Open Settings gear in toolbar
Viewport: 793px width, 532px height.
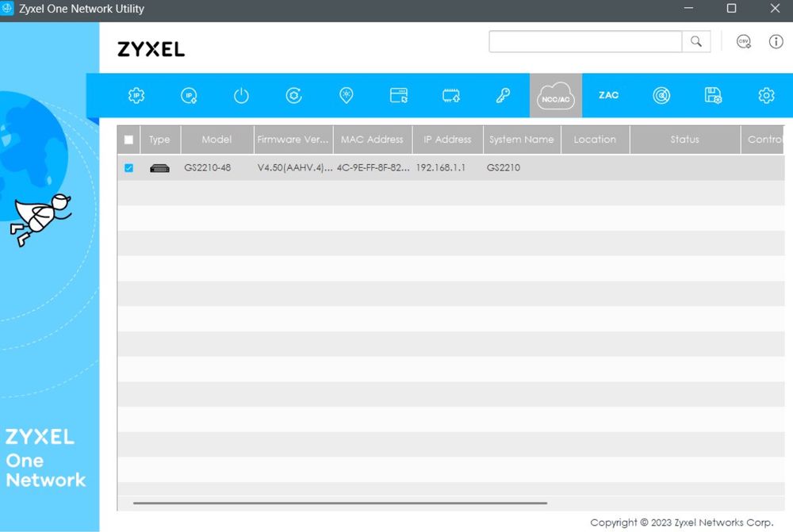(766, 95)
